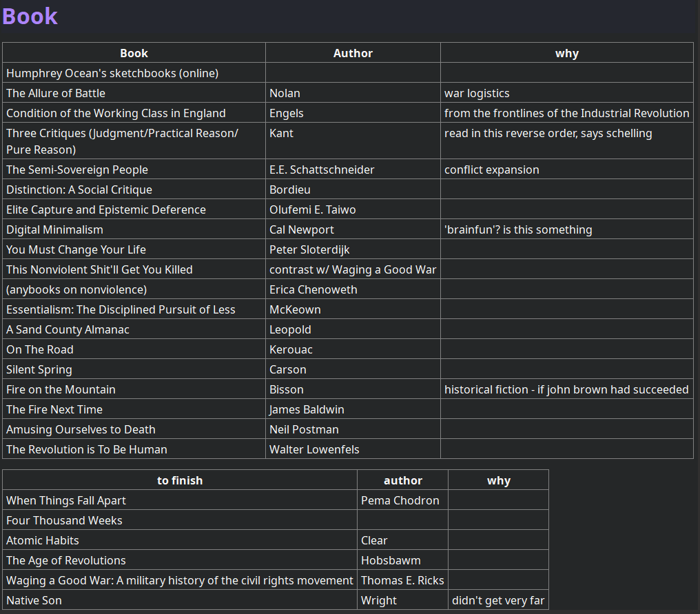The image size is (700, 614).
Task: Click 'Amusing Ourselves to Death' title
Action: point(81,429)
